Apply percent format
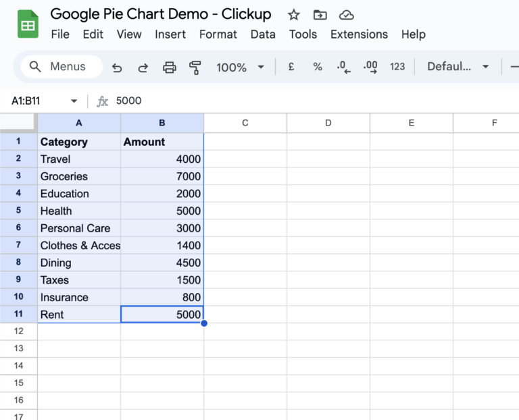 coord(317,67)
